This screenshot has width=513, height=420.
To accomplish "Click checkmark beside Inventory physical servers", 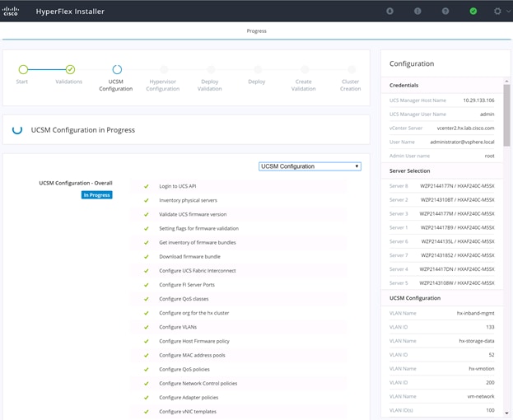I will 147,200.
